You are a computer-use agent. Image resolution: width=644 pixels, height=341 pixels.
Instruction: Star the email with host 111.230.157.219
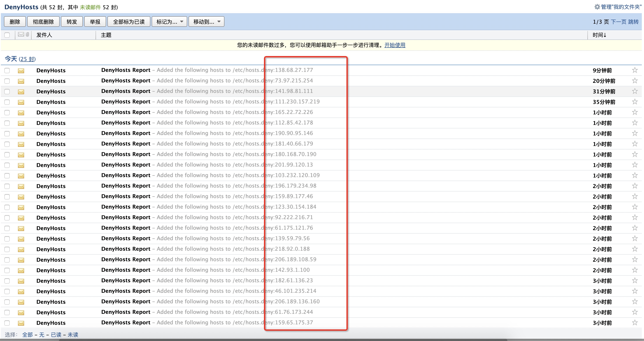coord(635,102)
